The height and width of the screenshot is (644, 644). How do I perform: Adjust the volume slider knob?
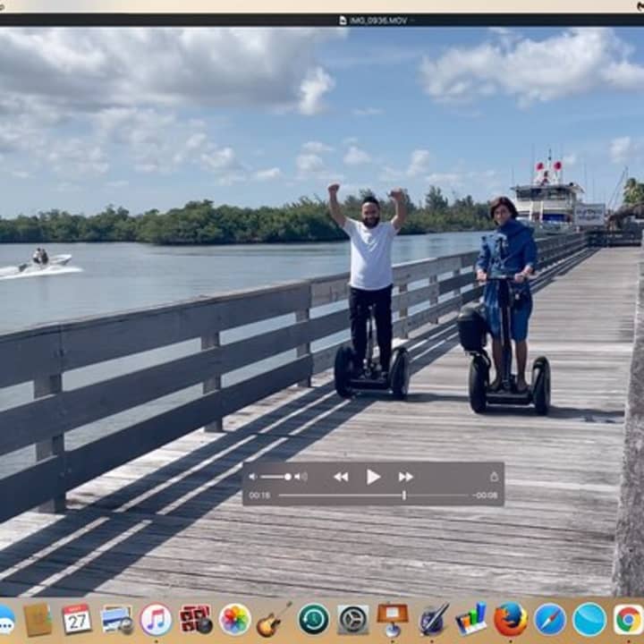coord(288,477)
